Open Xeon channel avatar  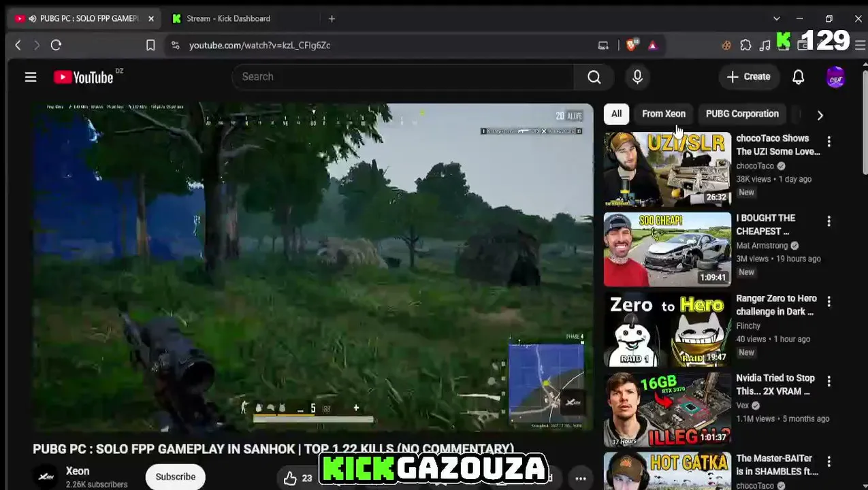[x=46, y=477]
